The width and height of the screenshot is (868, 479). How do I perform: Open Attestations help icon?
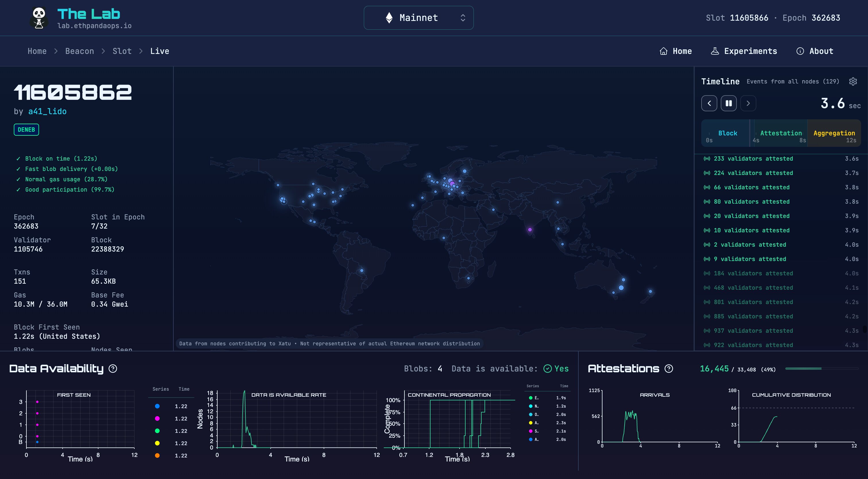coord(669,369)
